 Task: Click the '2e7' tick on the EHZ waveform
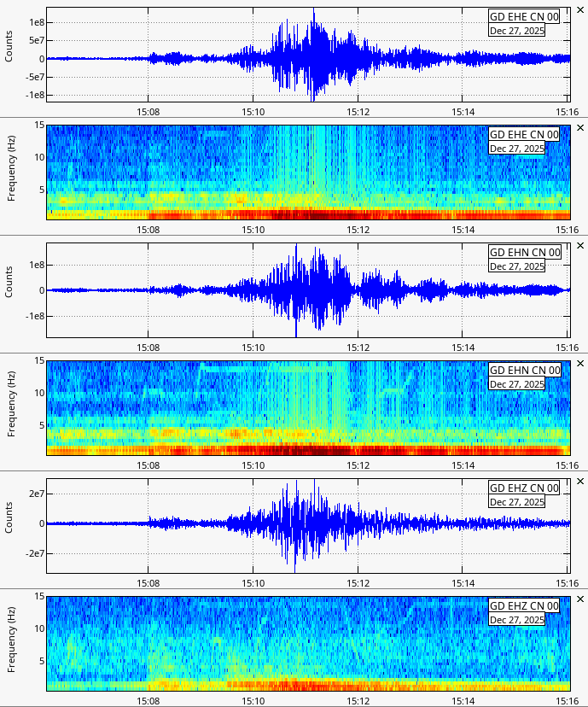tap(37, 494)
